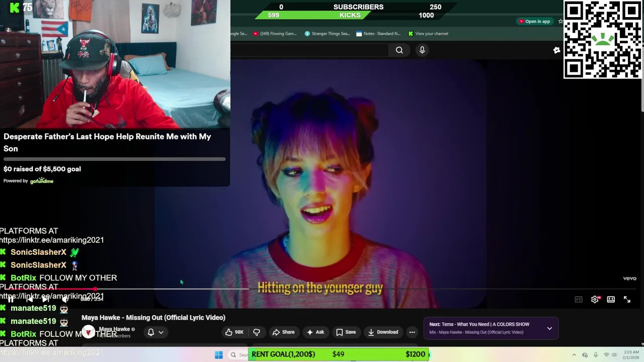Share the Maya Hawke video
This screenshot has width=644, height=362.
pyautogui.click(x=283, y=332)
